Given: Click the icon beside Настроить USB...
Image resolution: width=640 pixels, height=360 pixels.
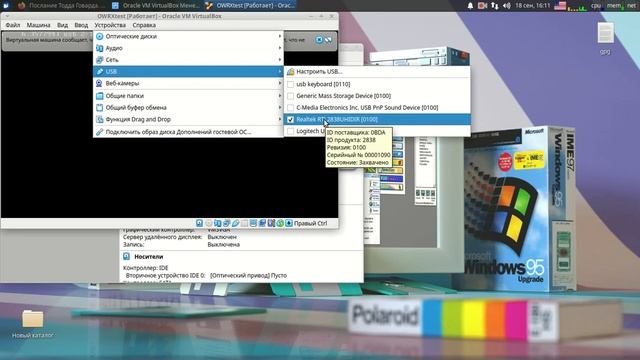Looking at the screenshot, I should (290, 71).
